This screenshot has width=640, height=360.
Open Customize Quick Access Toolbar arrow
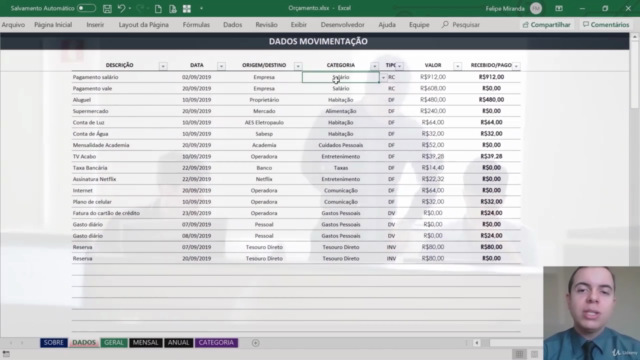point(201,9)
